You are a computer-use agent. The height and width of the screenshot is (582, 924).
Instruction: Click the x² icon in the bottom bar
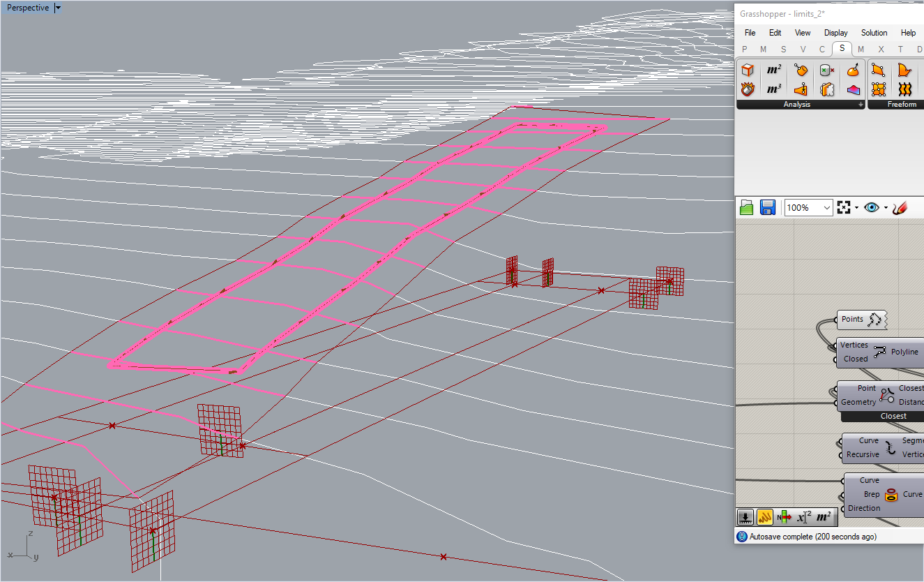point(804,517)
